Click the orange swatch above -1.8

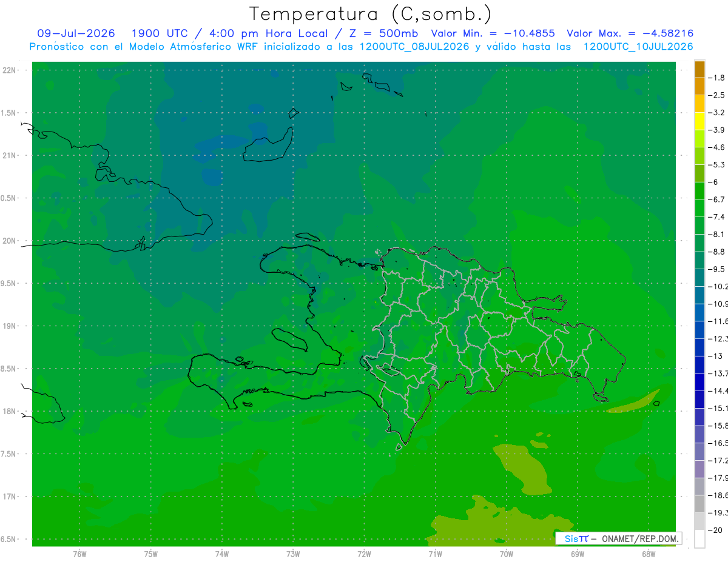coord(699,69)
